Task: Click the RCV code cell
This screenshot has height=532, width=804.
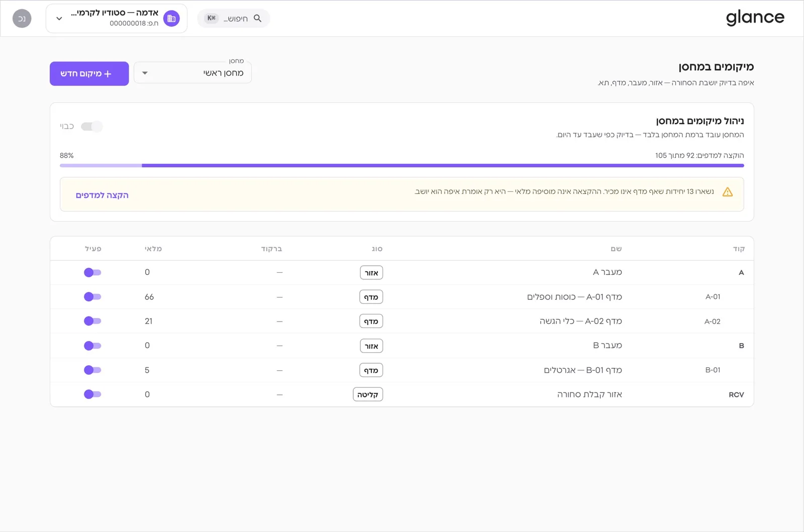Action: [736, 395]
